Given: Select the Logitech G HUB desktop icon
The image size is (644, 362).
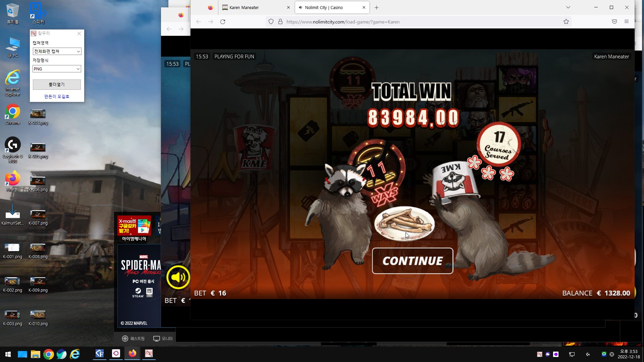Looking at the screenshot, I should click(x=12, y=150).
